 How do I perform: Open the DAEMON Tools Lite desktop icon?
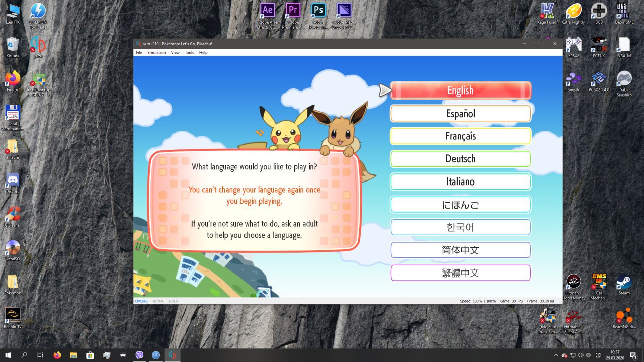click(x=38, y=16)
